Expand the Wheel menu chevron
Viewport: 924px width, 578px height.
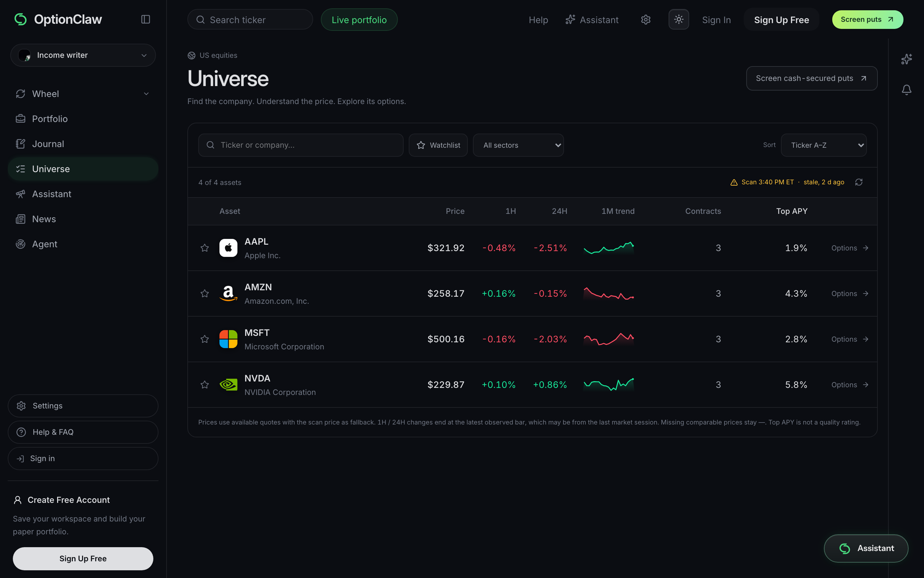pos(146,94)
